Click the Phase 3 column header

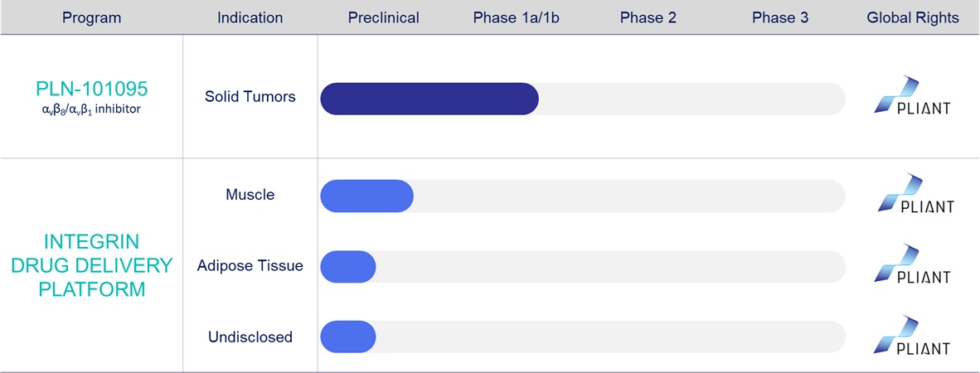coord(780,17)
